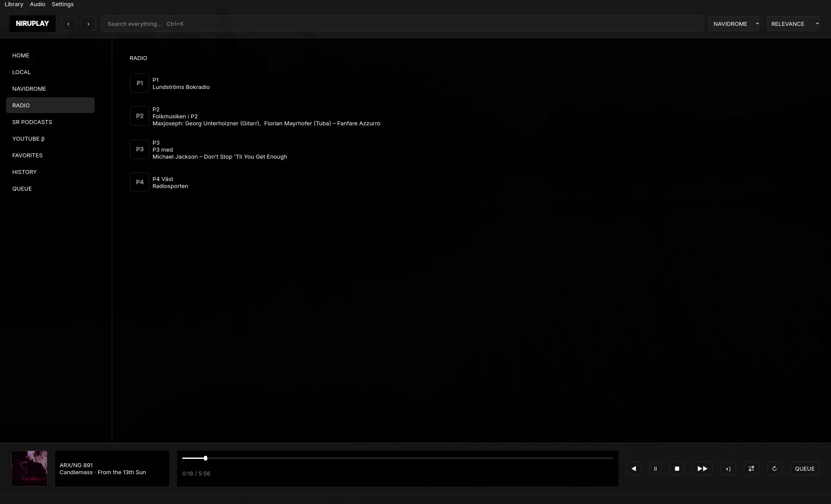This screenshot has height=504, width=831.
Task: Open the Audio menu
Action: coord(38,4)
